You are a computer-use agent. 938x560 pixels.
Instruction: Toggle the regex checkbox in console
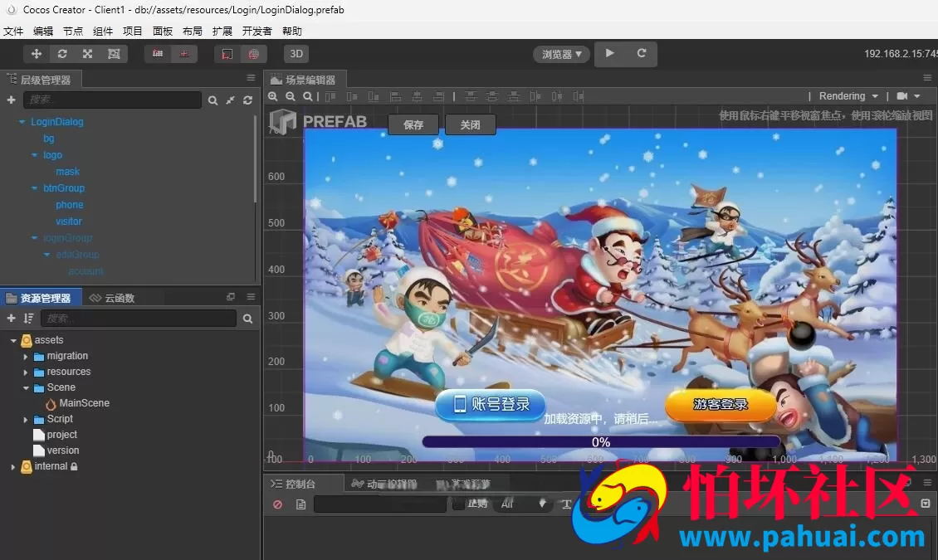pos(458,504)
